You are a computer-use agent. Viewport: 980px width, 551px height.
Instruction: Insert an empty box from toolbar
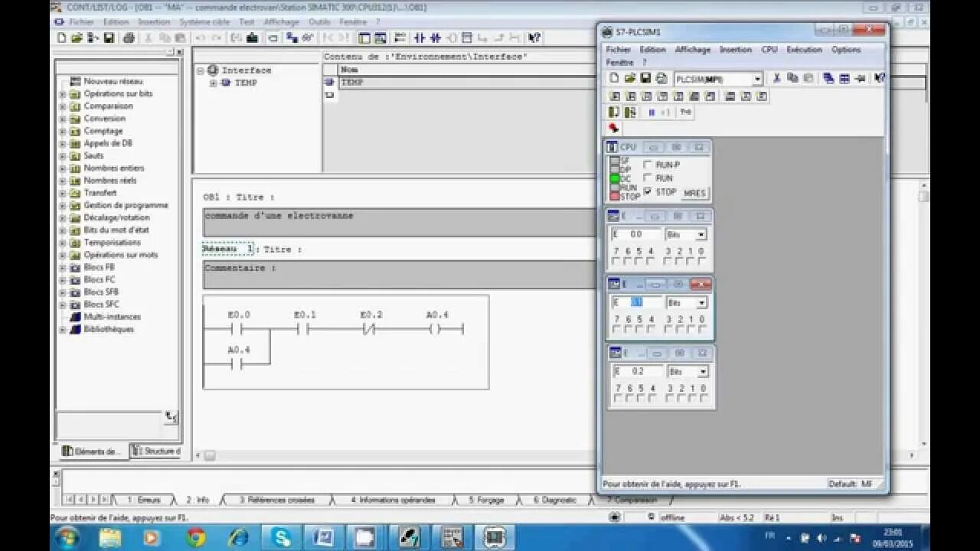pos(467,37)
